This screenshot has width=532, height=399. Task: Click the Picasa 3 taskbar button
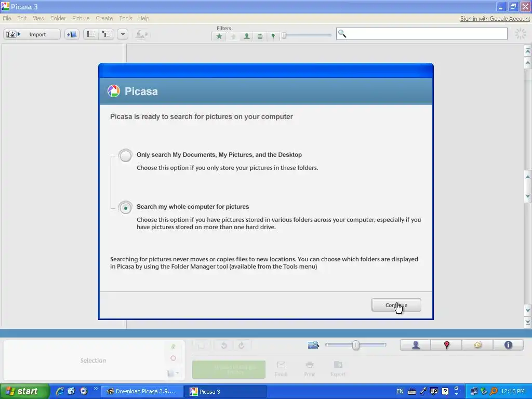226,392
